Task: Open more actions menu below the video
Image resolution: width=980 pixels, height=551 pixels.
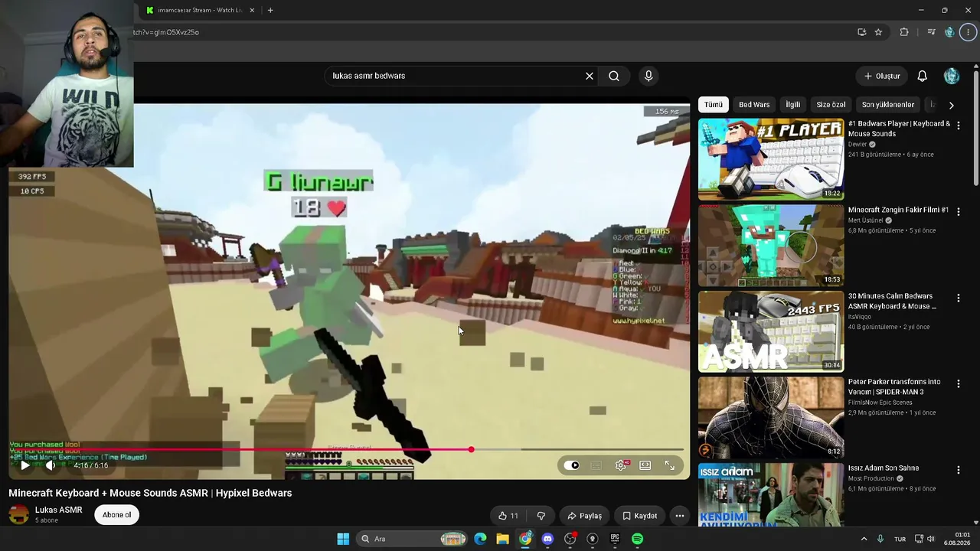Action: coord(680,516)
